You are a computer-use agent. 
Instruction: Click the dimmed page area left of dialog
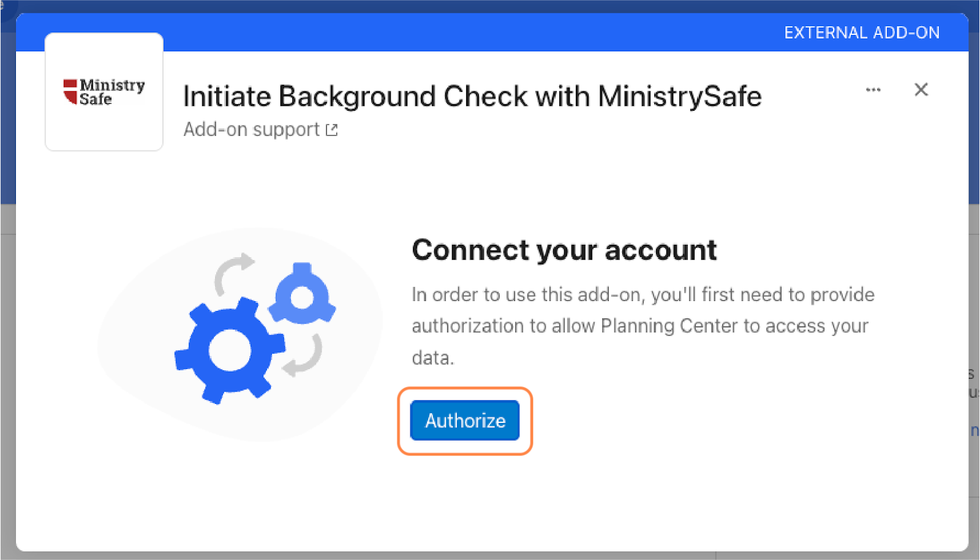point(7,367)
